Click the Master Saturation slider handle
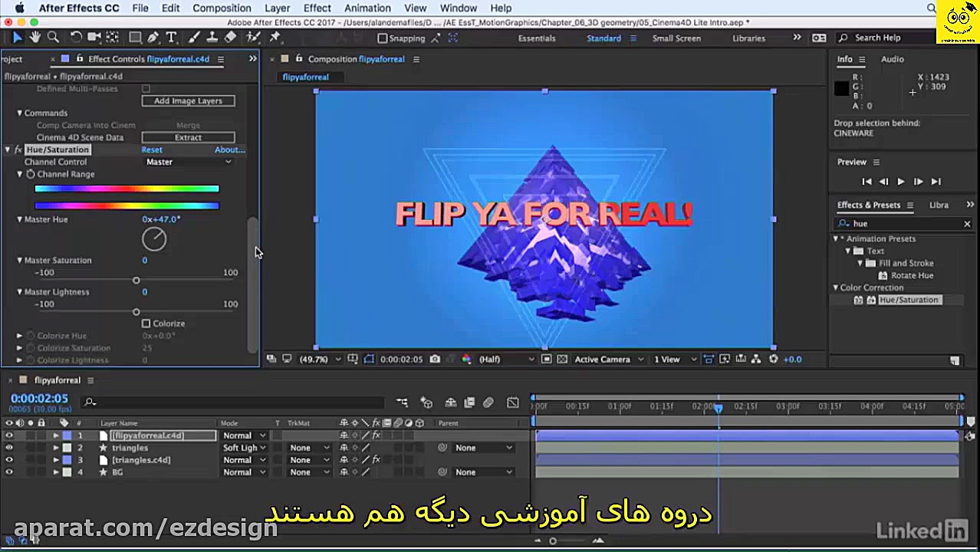980x552 pixels. pos(136,280)
